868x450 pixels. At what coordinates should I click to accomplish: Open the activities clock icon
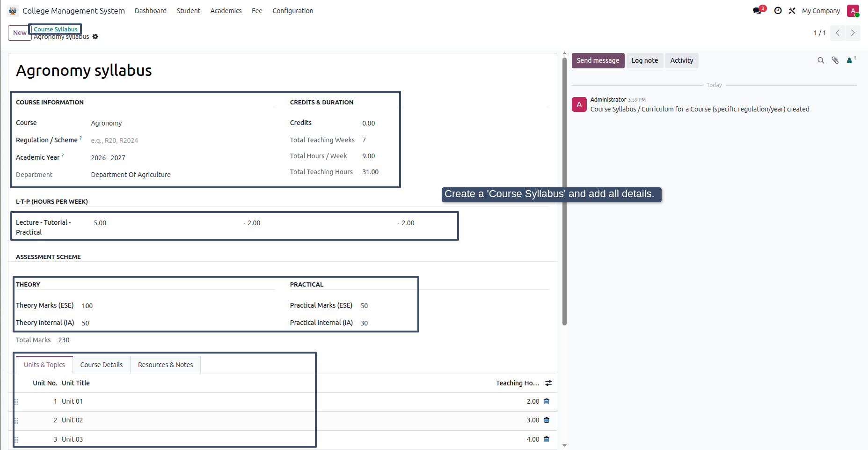[778, 10]
